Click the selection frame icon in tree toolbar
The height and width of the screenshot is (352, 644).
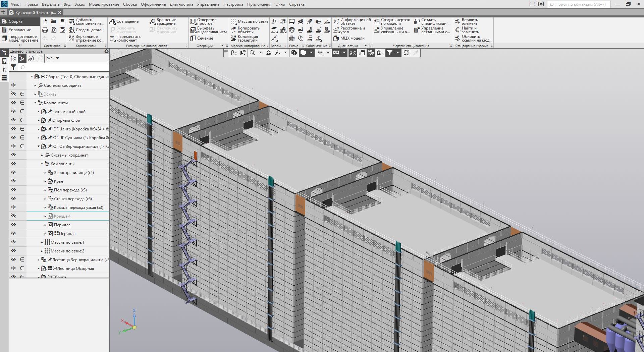tap(40, 58)
